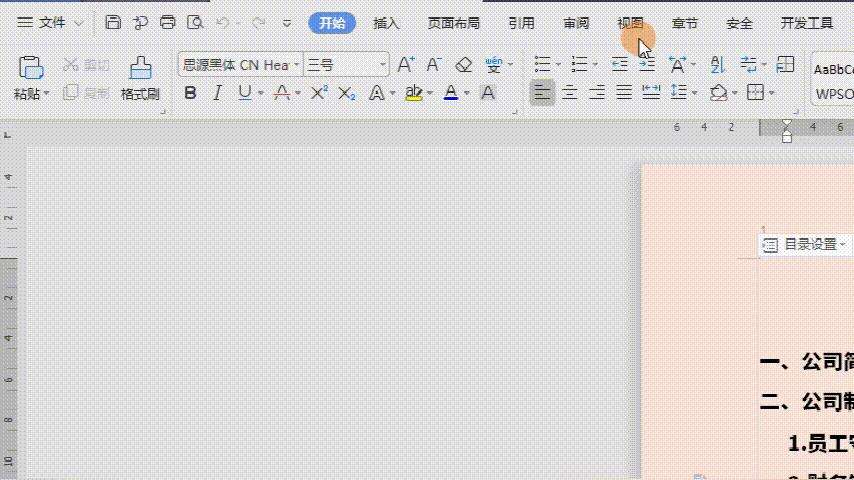Click the AaBbCc style preview

pos(833,69)
